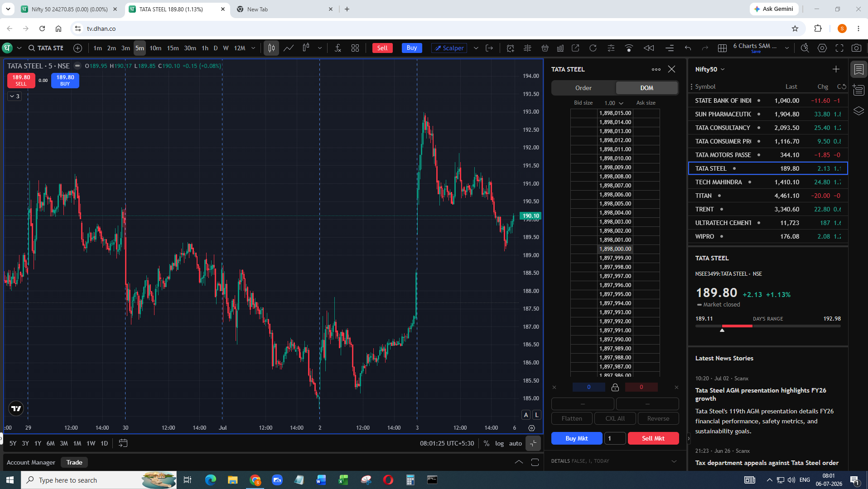Open the indicators fx menu
Screen dimensions: 868x489
point(338,48)
